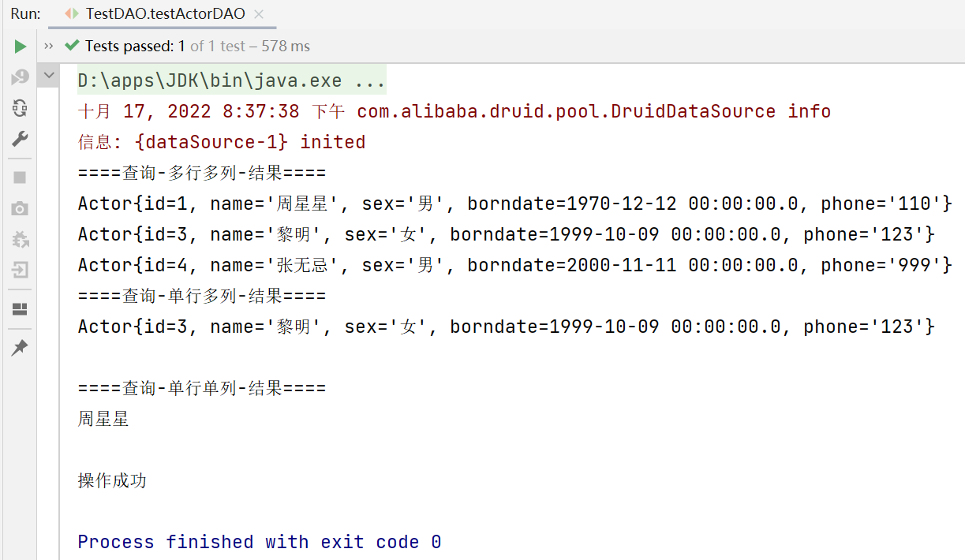This screenshot has width=965, height=560.
Task: Click the Rerun Failed Tests icon
Action: 20,77
